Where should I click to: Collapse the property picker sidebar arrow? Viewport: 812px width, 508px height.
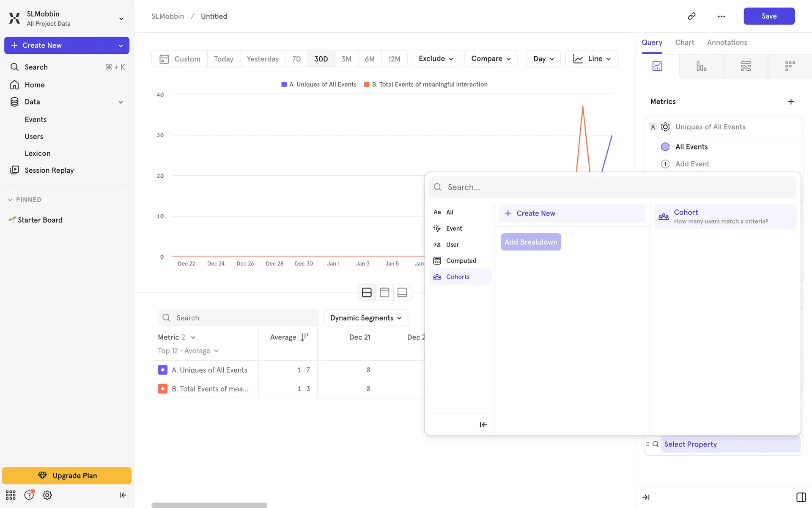coord(483,425)
